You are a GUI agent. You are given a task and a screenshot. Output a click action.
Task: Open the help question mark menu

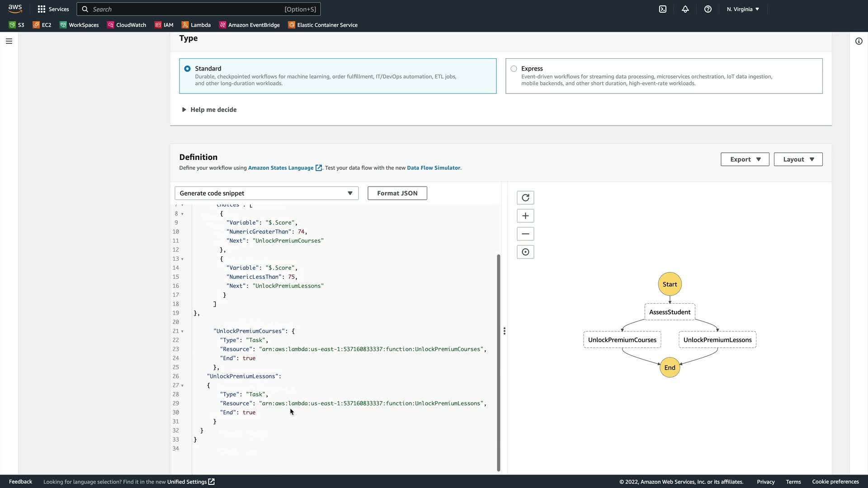708,9
